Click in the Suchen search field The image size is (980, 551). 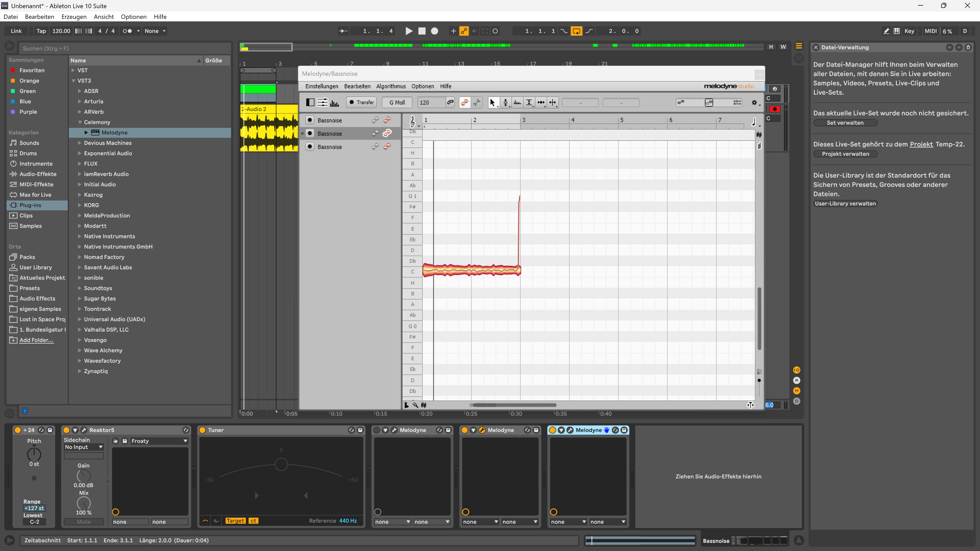(125, 48)
